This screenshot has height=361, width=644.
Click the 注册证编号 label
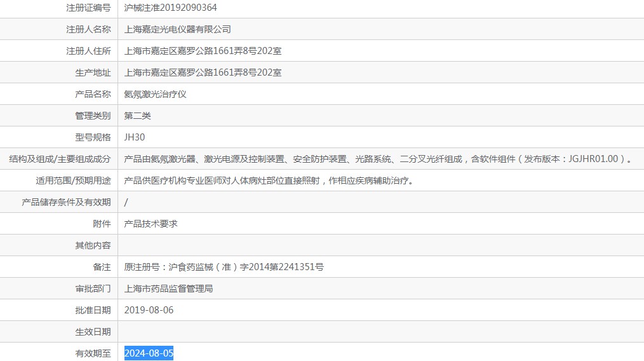88,8
